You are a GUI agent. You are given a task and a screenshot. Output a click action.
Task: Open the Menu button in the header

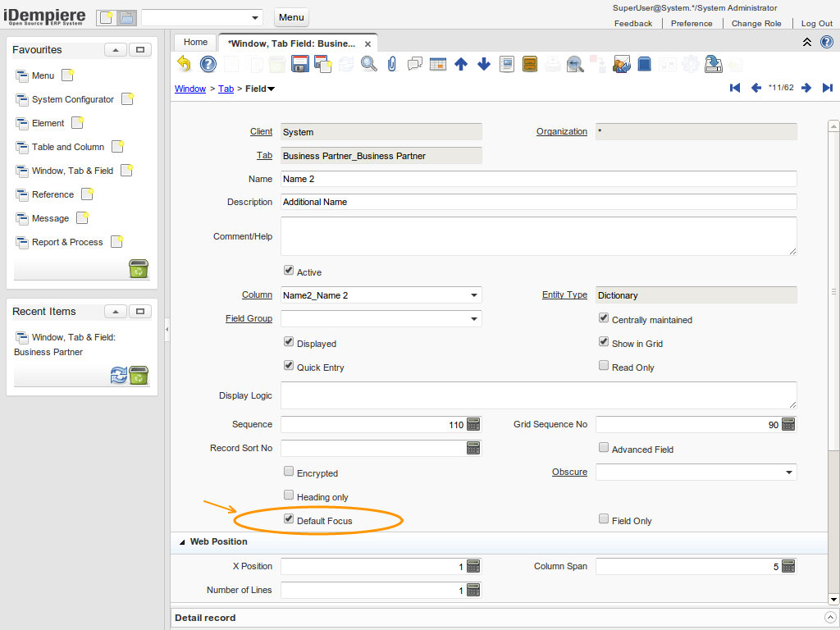tap(291, 17)
